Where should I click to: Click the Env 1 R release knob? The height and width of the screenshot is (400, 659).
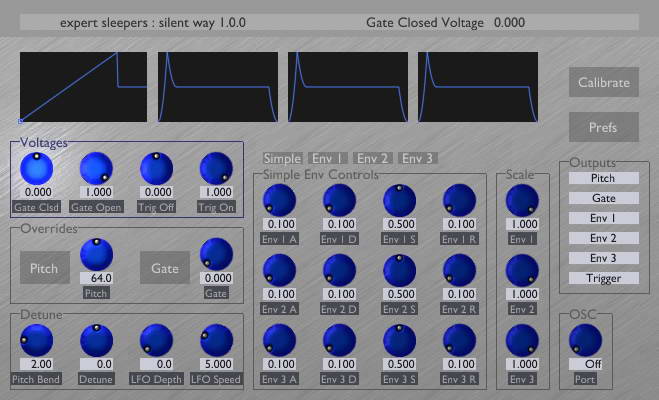pos(460,200)
